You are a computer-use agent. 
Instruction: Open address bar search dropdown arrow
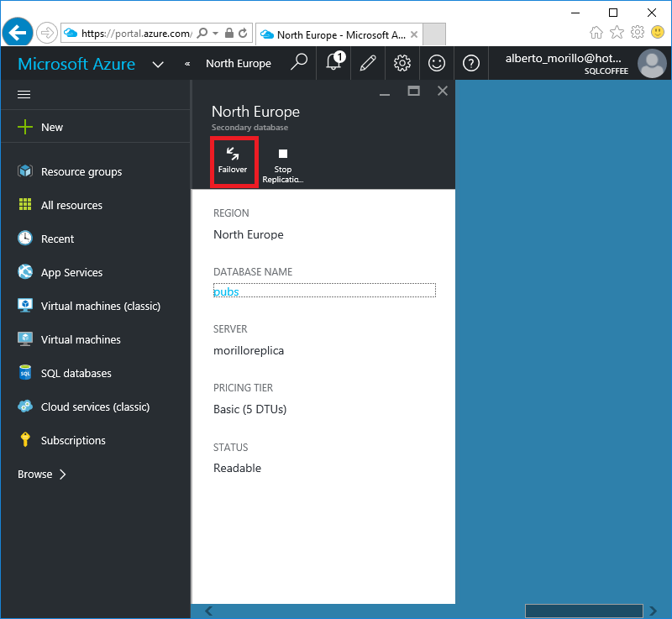tap(215, 33)
